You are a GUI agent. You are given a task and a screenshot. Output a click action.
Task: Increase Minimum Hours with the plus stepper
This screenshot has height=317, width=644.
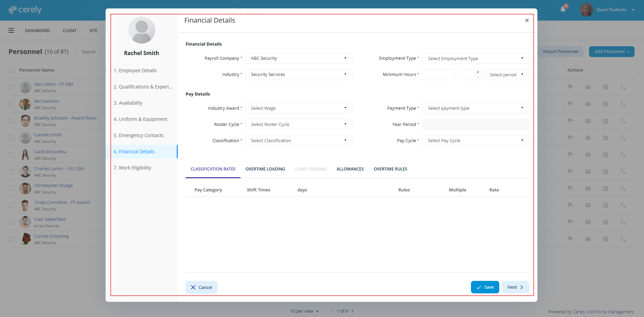click(x=478, y=72)
